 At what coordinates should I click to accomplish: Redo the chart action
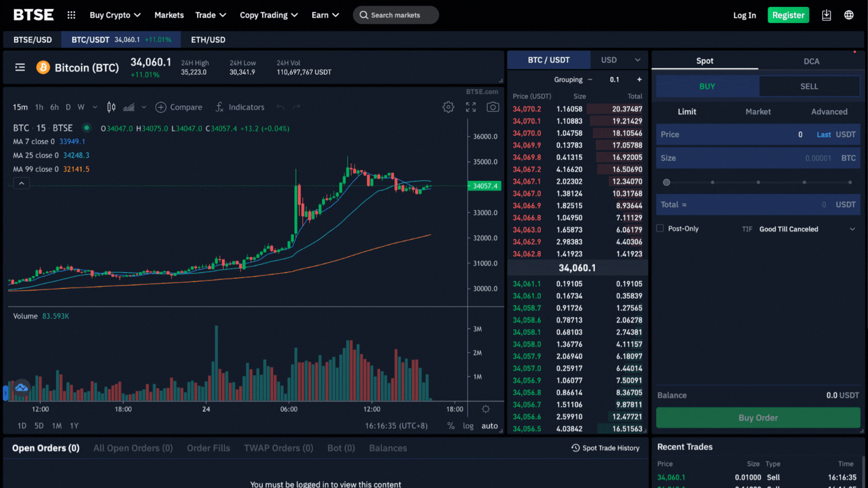pyautogui.click(x=297, y=107)
